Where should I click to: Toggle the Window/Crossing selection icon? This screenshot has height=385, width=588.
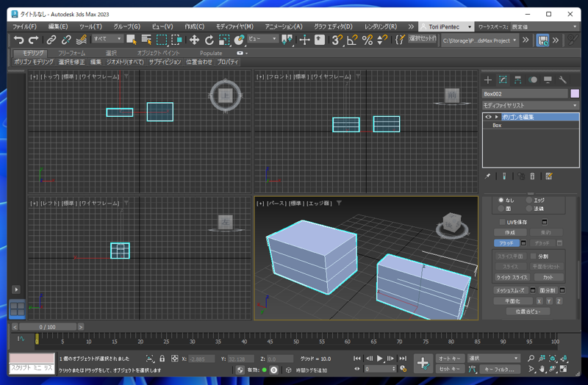176,40
